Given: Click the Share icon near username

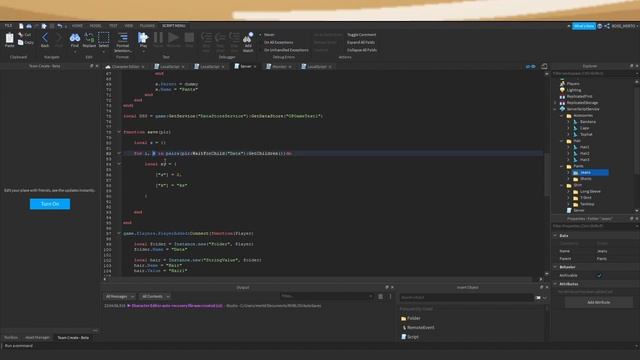Looking at the screenshot, I should (x=607, y=26).
